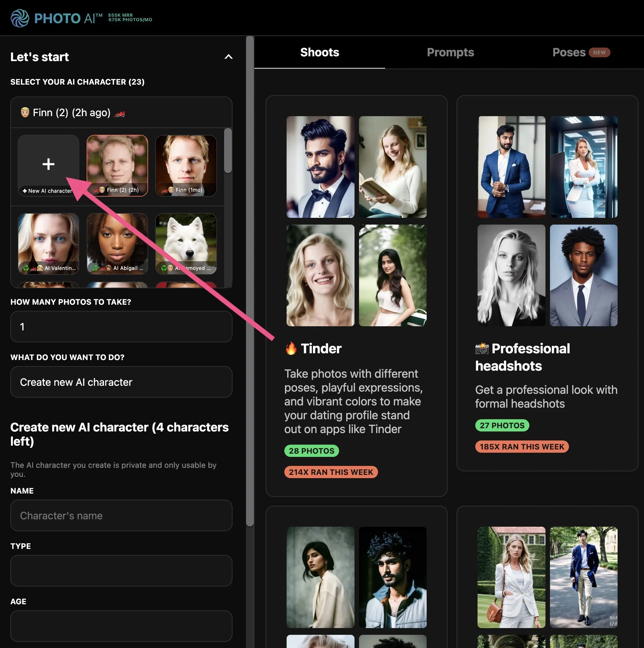Switch to the Prompts tab
The height and width of the screenshot is (648, 644).
(450, 52)
